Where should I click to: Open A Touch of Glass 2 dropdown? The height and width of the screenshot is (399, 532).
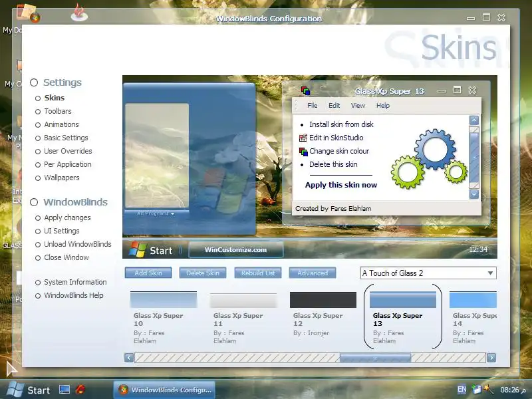[x=428, y=273]
